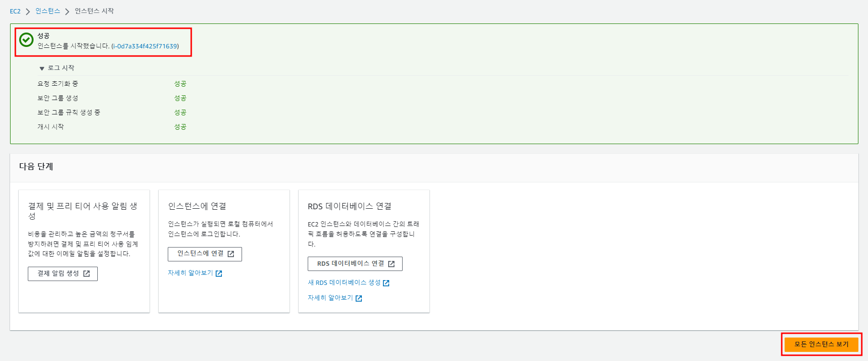Click the 결제 및 프리 티어 사용 알림 생성 title

[83, 211]
